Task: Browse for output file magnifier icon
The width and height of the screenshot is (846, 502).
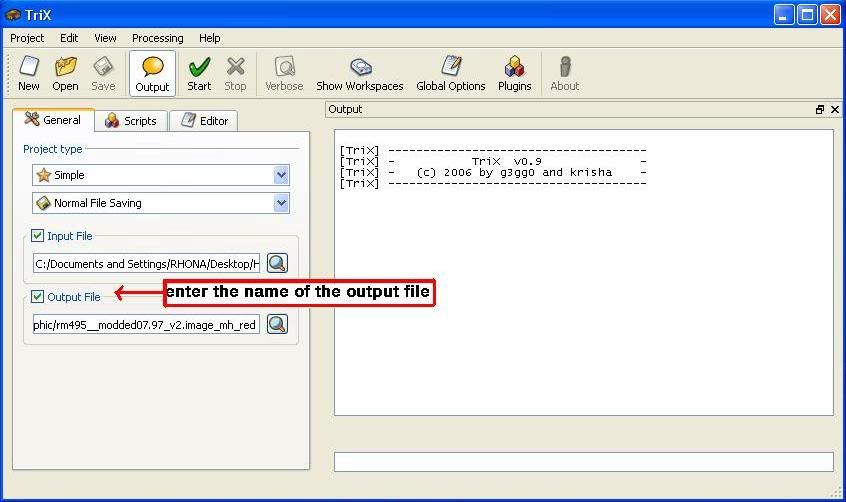Action: [x=277, y=324]
